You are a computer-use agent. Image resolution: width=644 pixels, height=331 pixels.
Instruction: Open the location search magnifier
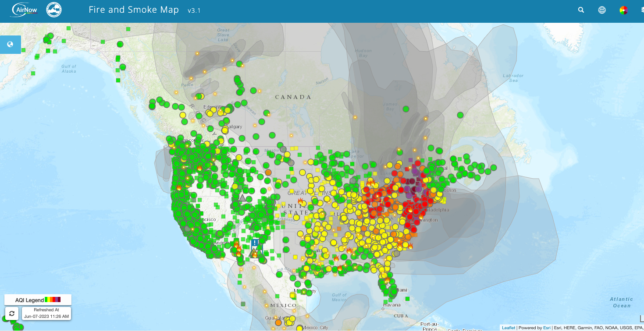point(581,10)
